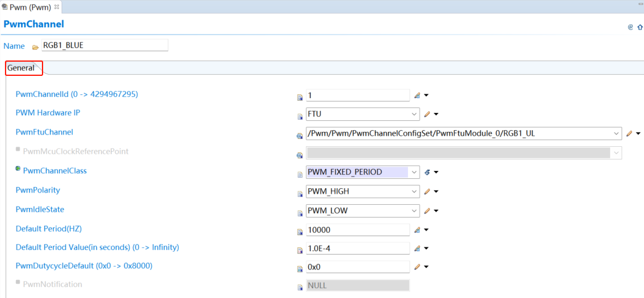Viewport: 644px width, 298px height.
Task: Click the folder icon next to Name
Action: [35, 47]
